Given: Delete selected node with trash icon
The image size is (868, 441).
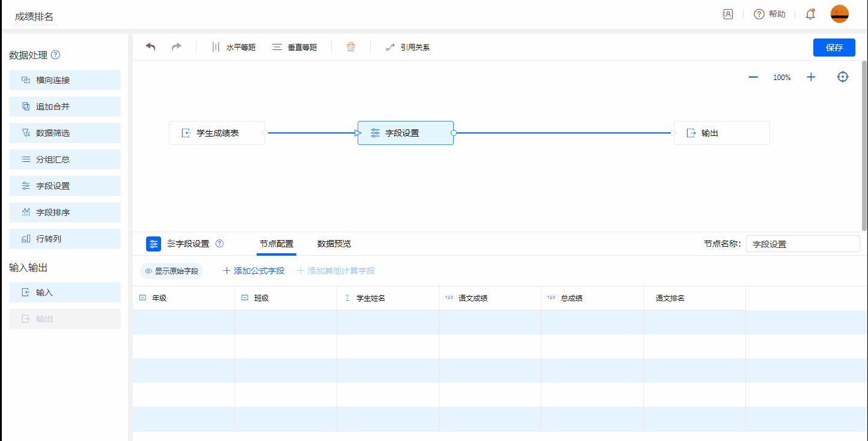Looking at the screenshot, I should pos(351,47).
